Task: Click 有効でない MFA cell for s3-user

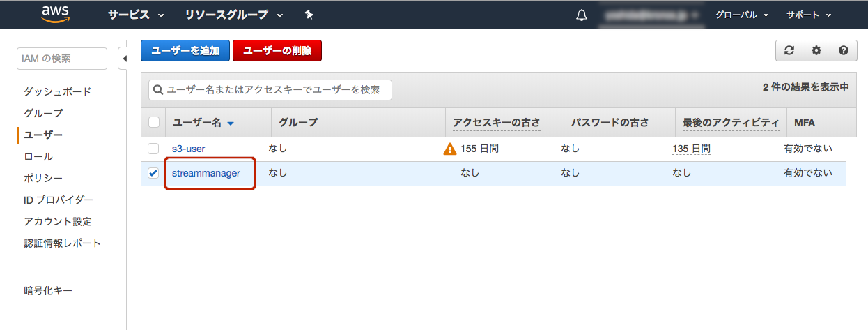Action: pos(808,149)
